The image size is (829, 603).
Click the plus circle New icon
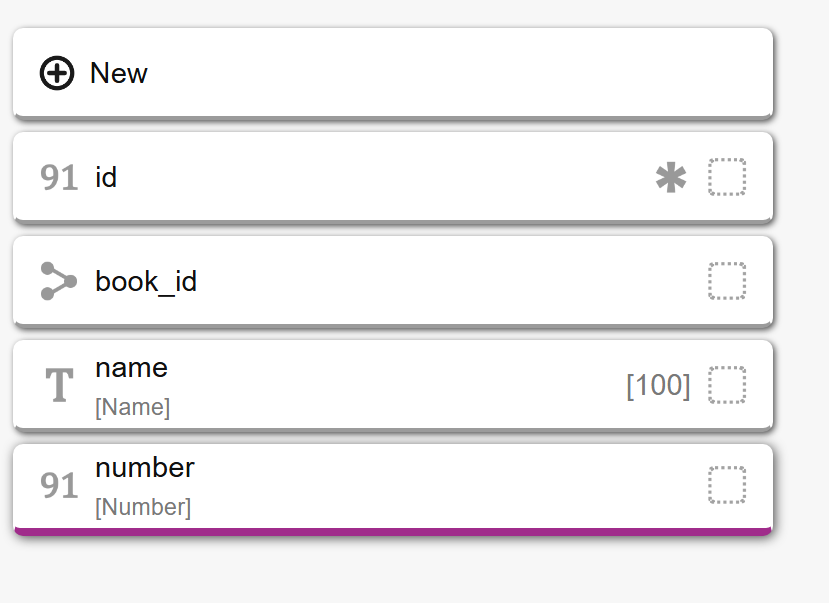tap(57, 73)
